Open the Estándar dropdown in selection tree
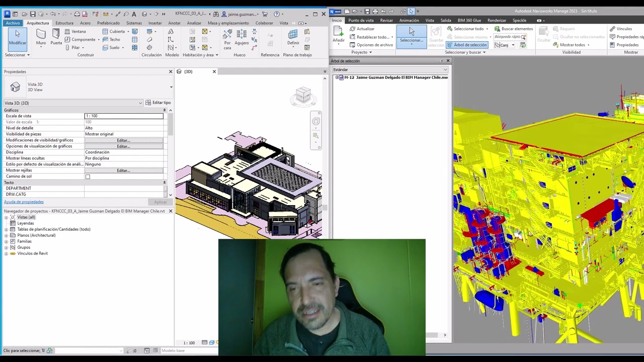Screen dimensions: 644x362 [389, 69]
